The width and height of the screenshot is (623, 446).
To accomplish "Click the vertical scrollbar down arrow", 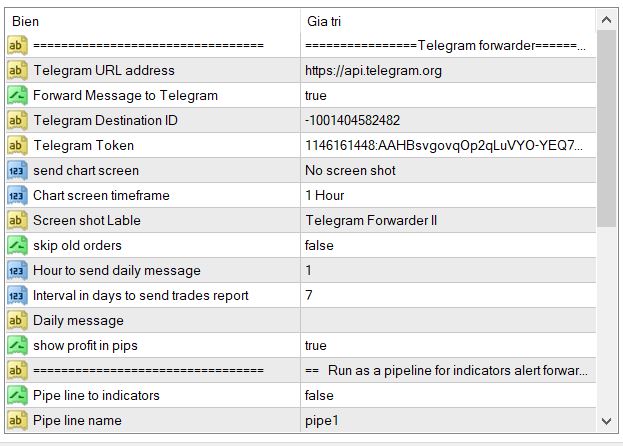I will [x=607, y=422].
